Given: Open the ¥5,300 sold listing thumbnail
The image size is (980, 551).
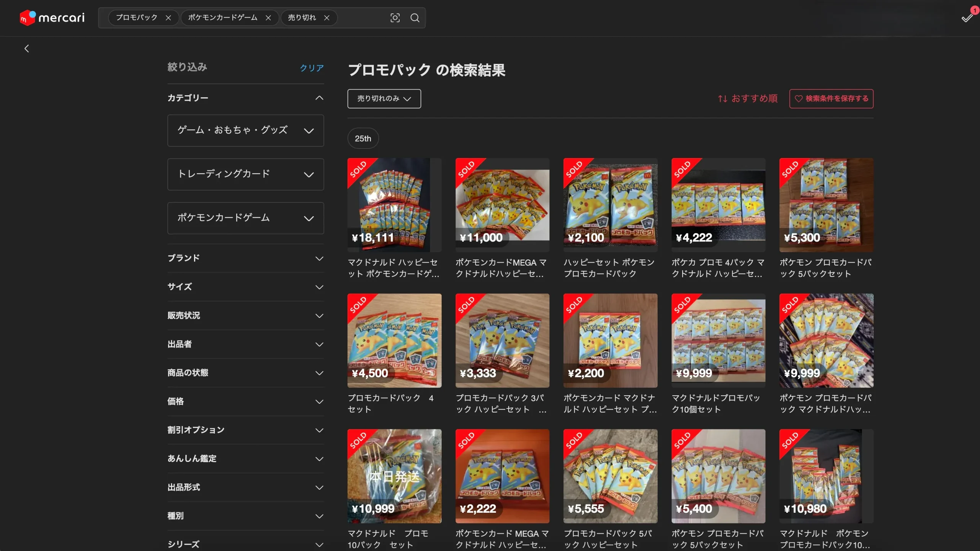Looking at the screenshot, I should (x=826, y=205).
